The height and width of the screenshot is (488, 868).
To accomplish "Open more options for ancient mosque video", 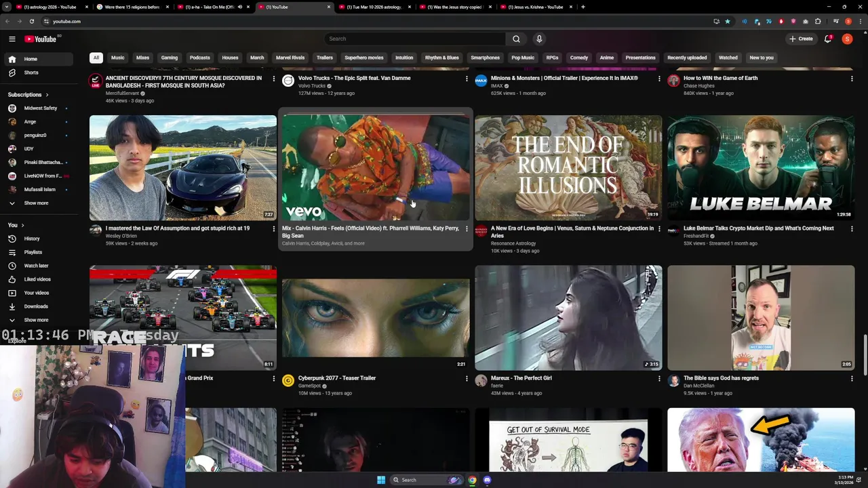I will pyautogui.click(x=274, y=79).
